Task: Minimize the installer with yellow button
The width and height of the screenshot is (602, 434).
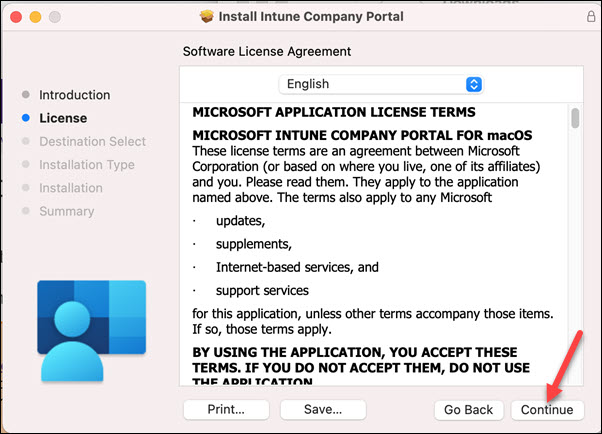Action: pos(35,17)
